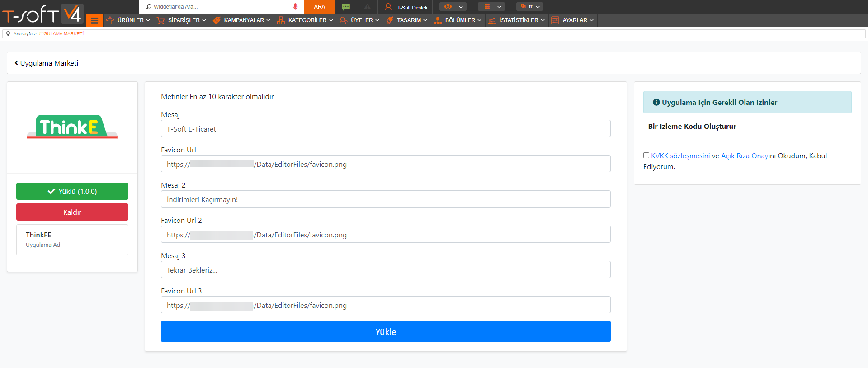Click the green Yüklü (1.0.0) button
The image size is (868, 368).
click(x=72, y=191)
